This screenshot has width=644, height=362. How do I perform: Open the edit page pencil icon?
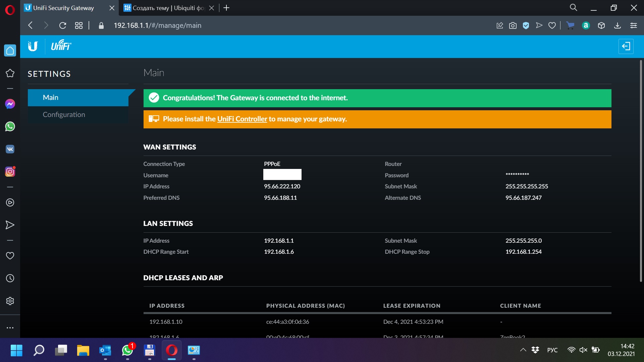(x=499, y=25)
